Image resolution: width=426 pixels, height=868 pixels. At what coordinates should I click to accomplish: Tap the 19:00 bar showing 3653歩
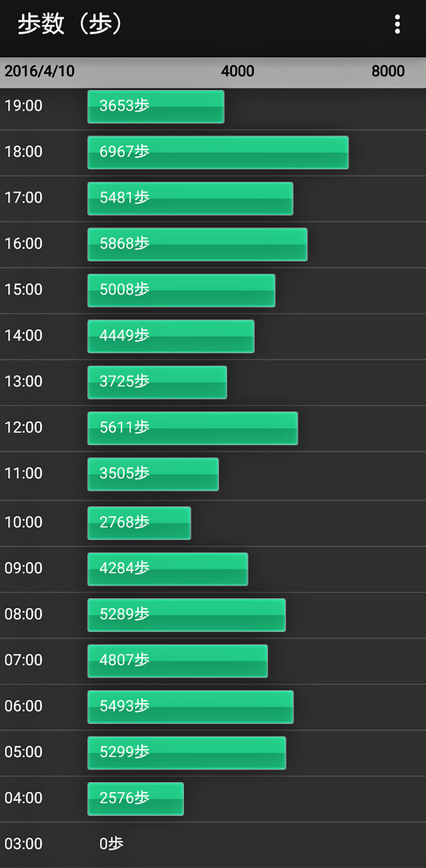[x=156, y=107]
